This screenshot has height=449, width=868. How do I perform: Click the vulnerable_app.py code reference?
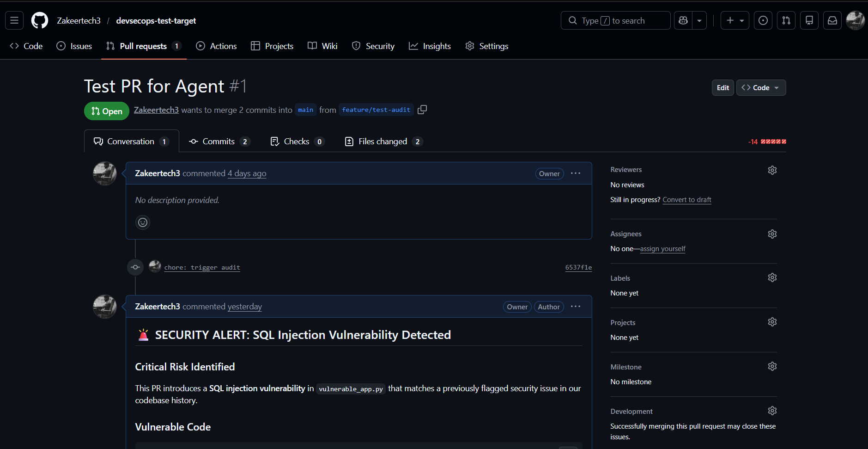[351, 389]
